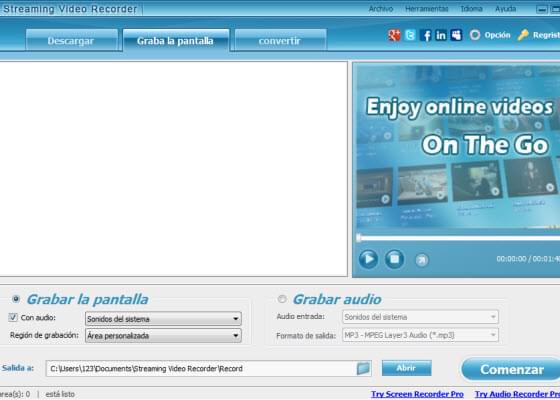
Task: Click the Registrar key icon
Action: tap(523, 35)
